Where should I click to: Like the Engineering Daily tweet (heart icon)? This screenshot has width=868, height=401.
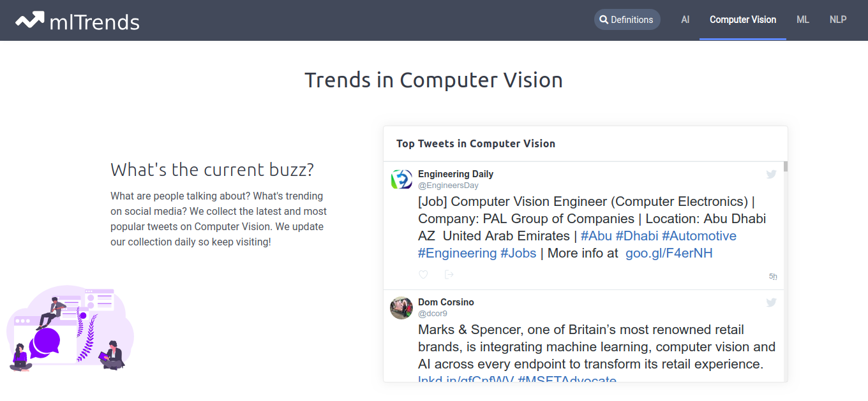coord(423,275)
